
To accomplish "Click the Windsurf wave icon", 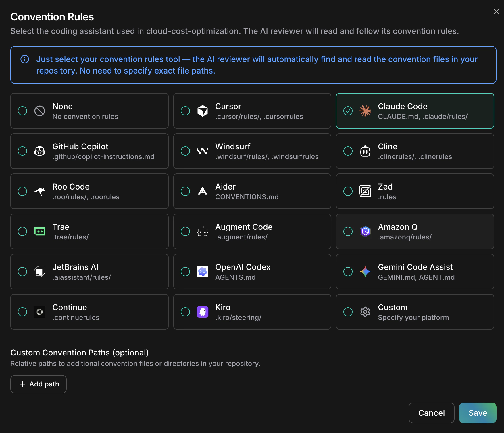I will tap(203, 151).
